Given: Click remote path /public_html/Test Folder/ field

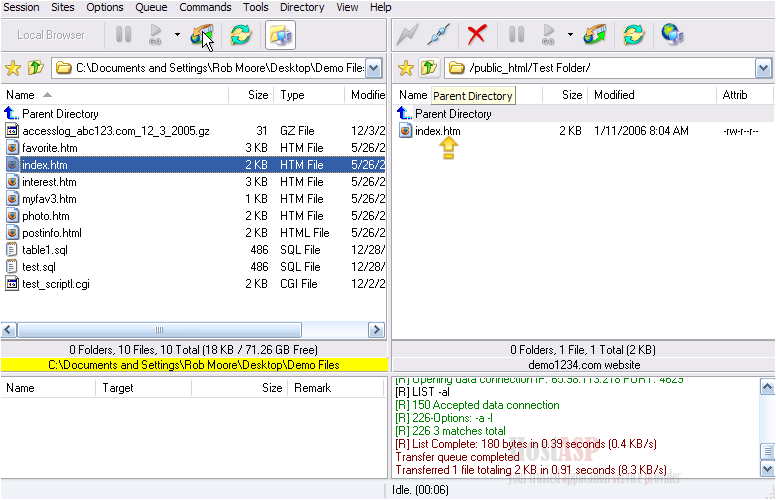Looking at the screenshot, I should (x=599, y=68).
